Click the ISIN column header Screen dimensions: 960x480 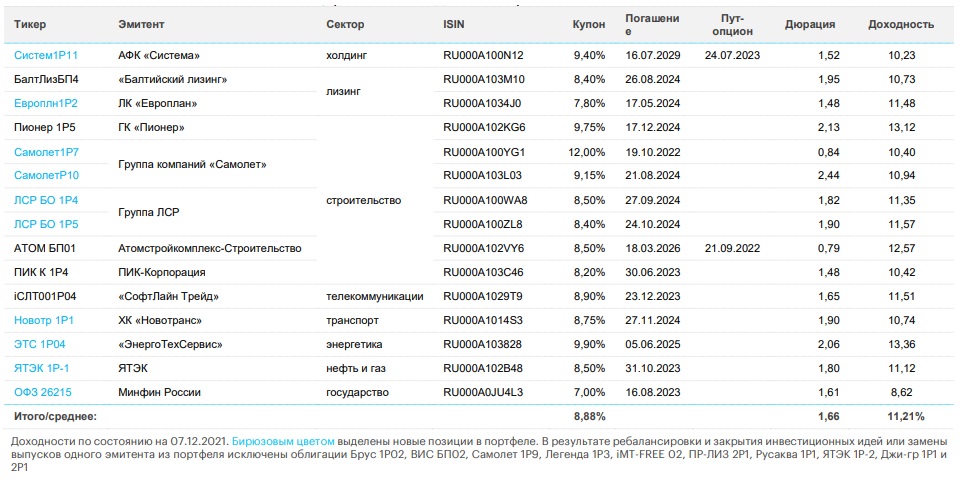(x=454, y=24)
